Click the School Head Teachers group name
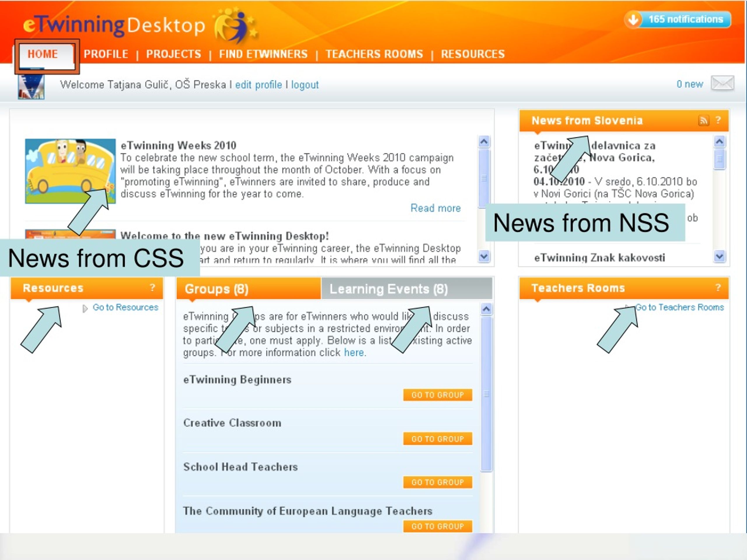The height and width of the screenshot is (560, 747). (240, 467)
